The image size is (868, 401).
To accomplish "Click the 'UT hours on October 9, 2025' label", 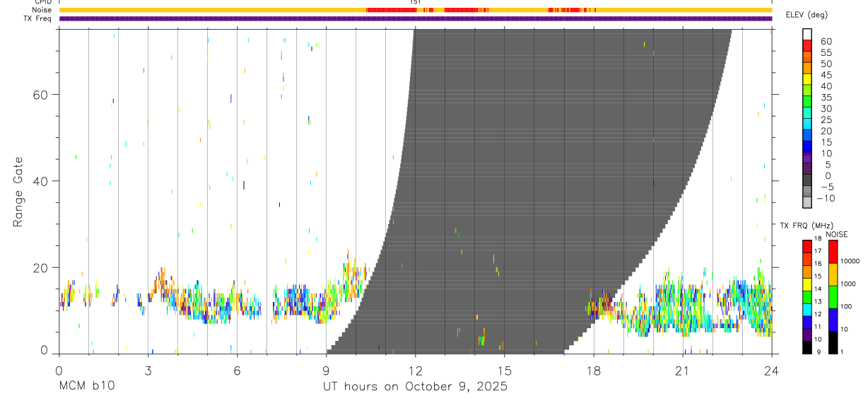I will coord(415,387).
